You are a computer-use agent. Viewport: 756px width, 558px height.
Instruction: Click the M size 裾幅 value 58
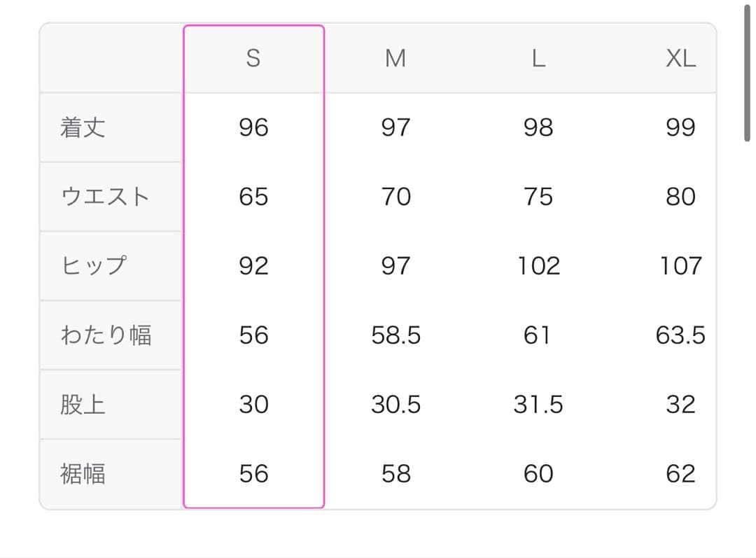point(395,474)
